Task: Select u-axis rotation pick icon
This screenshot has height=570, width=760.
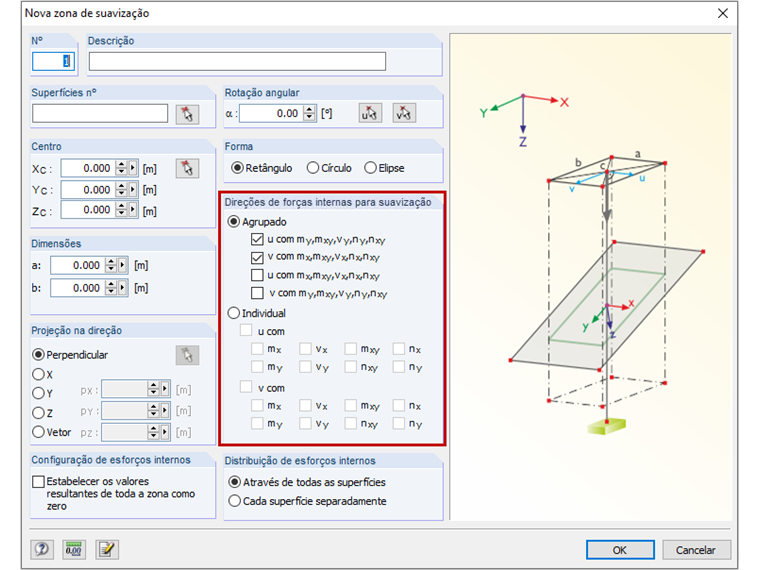Action: 370,113
